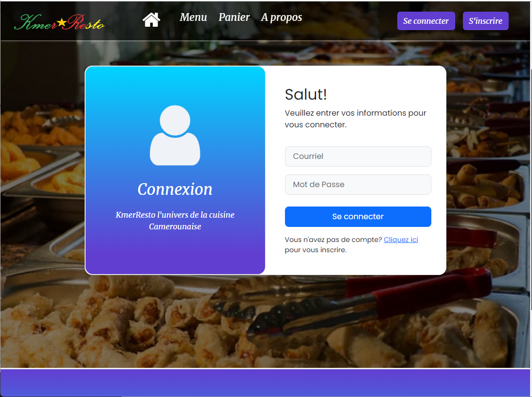Click the KmerResto Camerounaise cuisine tagline
Screen dimensions: 532x397
(x=175, y=221)
